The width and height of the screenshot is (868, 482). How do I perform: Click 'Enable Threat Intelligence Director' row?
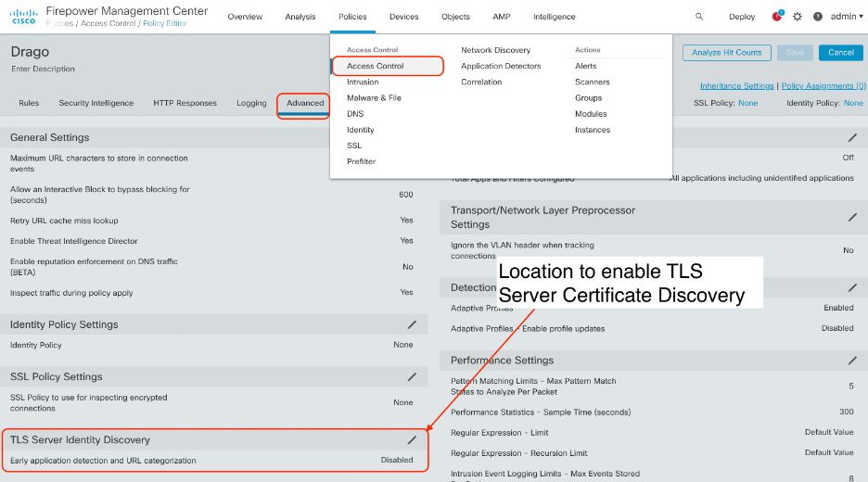(213, 241)
